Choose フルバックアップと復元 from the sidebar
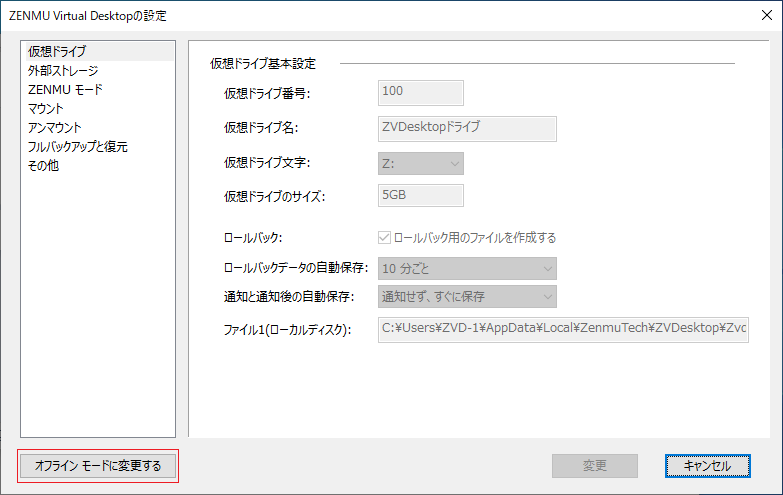The image size is (783, 495). coord(77,146)
